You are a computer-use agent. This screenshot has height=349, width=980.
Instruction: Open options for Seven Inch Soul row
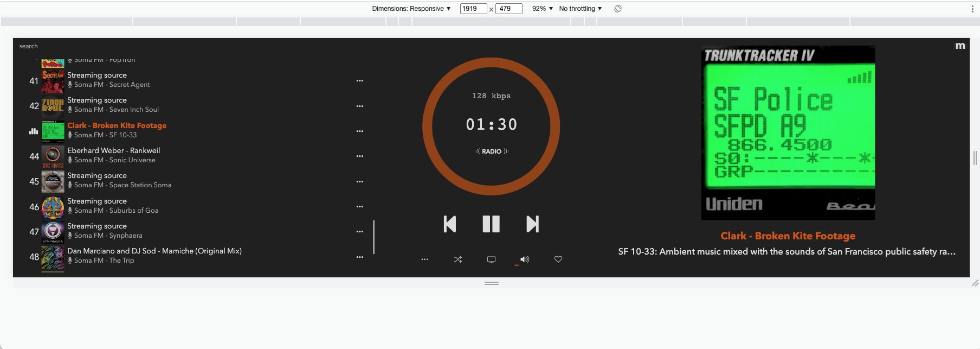click(360, 106)
